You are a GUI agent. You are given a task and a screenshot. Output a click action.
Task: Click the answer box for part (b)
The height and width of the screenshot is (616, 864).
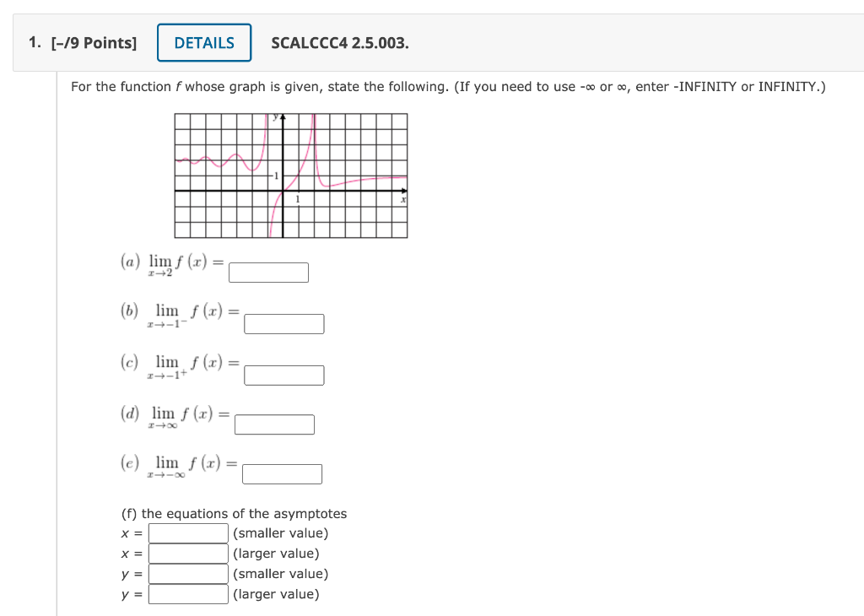point(283,324)
